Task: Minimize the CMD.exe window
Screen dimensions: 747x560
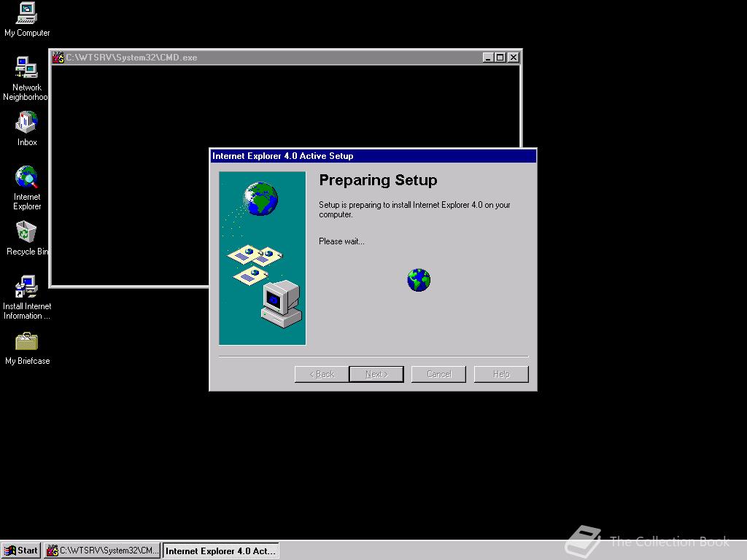Action: [488, 58]
